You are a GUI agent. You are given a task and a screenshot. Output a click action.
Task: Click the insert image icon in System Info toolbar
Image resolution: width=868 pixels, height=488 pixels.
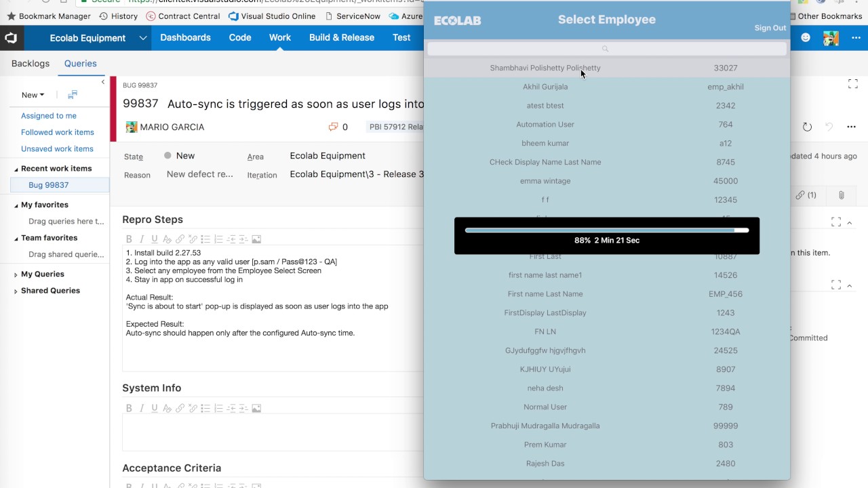pyautogui.click(x=256, y=408)
